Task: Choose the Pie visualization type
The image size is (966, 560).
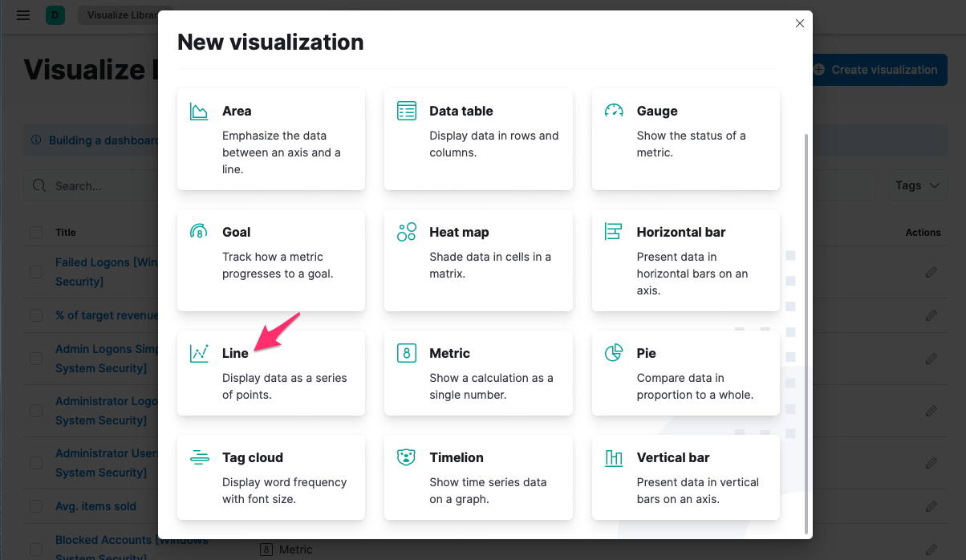Action: point(685,372)
